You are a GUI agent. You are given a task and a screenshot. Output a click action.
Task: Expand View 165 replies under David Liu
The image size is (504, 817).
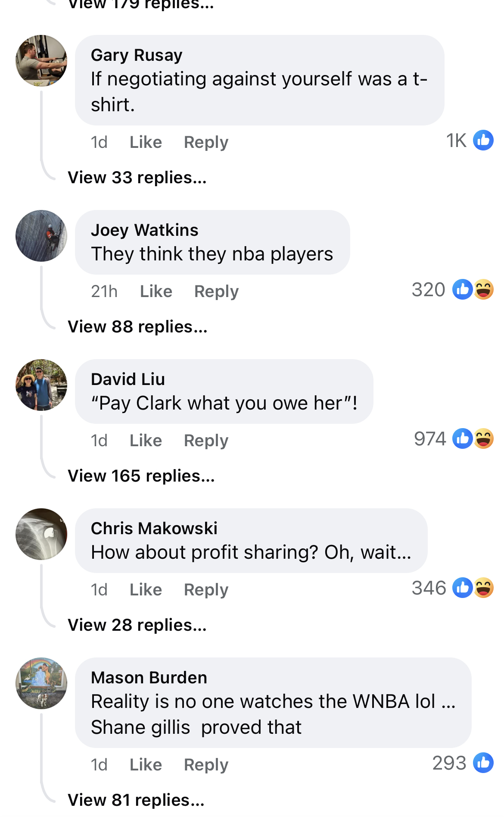141,476
